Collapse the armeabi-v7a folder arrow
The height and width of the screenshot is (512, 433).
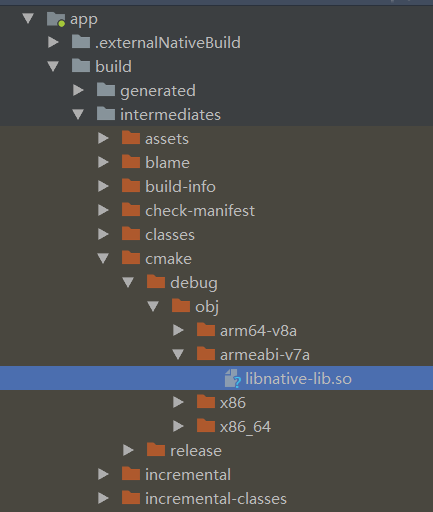click(x=178, y=354)
